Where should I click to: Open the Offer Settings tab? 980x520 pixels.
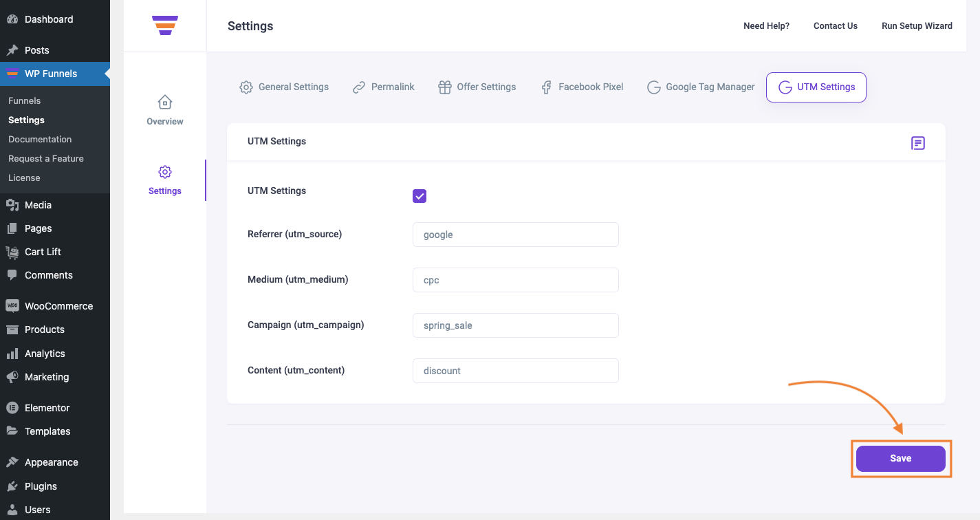point(477,87)
